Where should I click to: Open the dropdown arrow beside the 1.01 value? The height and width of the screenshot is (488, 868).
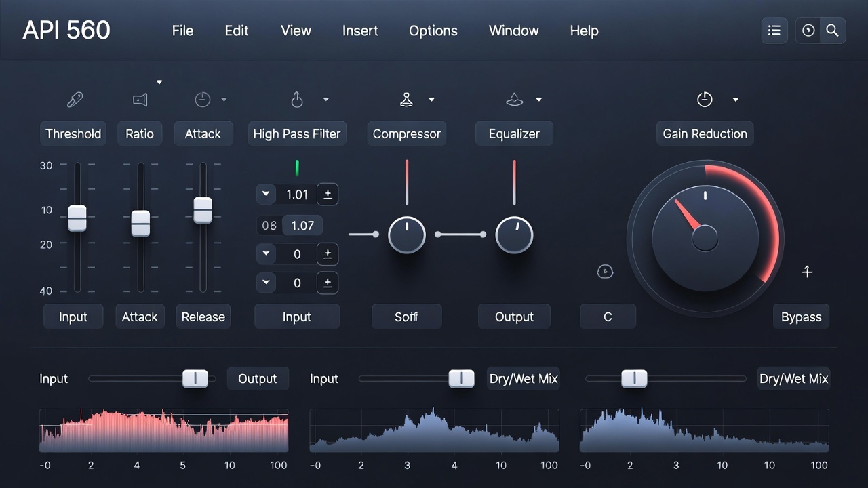(266, 195)
